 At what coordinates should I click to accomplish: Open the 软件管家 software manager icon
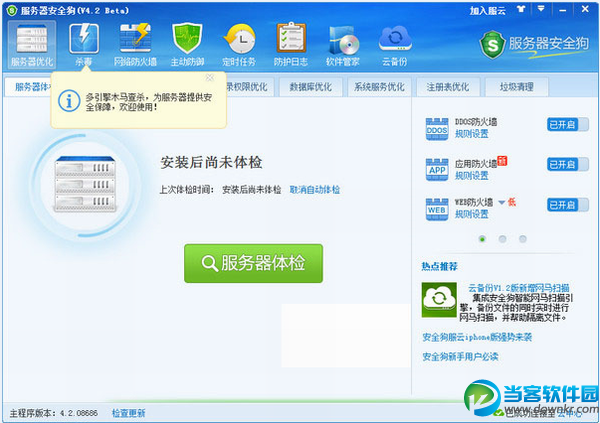pyautogui.click(x=343, y=45)
